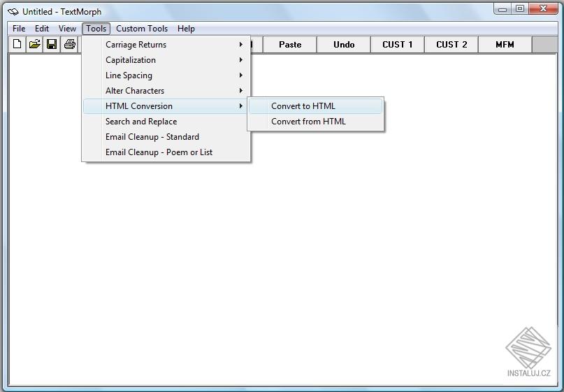The width and height of the screenshot is (564, 392).
Task: Choose Email Cleanup - Poem or List
Action: coord(166,152)
